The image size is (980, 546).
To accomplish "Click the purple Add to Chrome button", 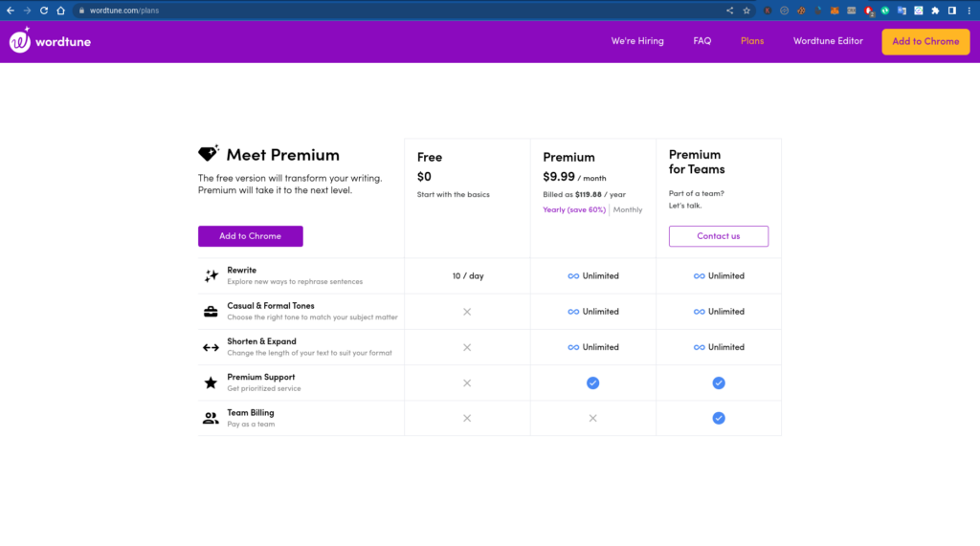I will [x=250, y=236].
